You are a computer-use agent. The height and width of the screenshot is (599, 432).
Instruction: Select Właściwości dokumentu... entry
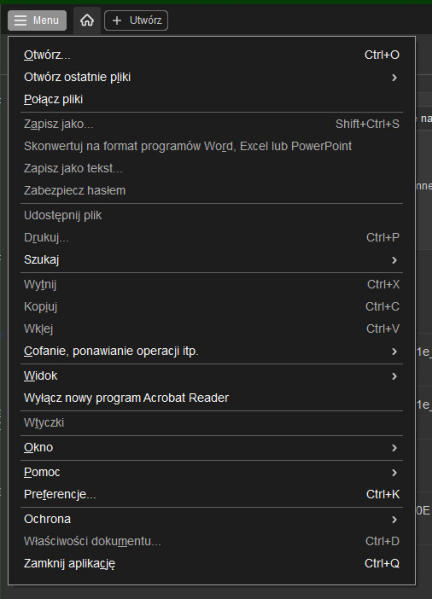click(212, 541)
